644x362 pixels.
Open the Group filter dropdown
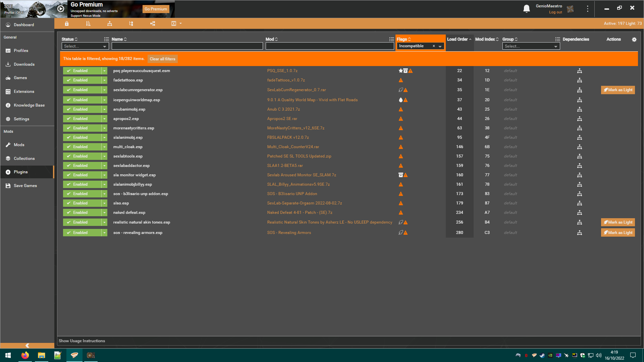(531, 46)
